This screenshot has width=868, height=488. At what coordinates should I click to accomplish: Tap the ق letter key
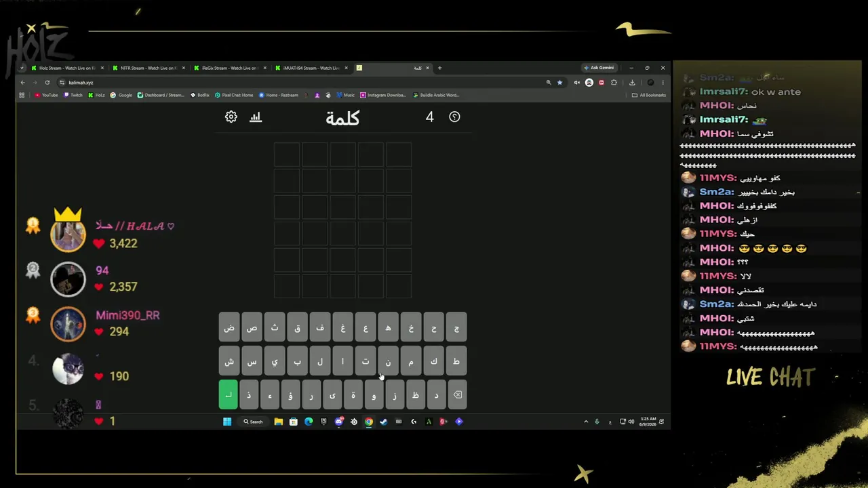tap(297, 327)
